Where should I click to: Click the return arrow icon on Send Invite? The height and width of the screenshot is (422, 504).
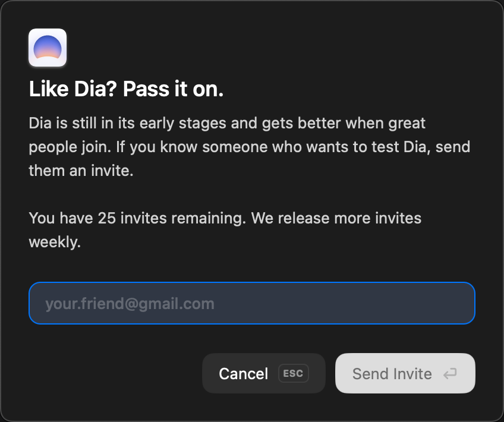coord(450,373)
